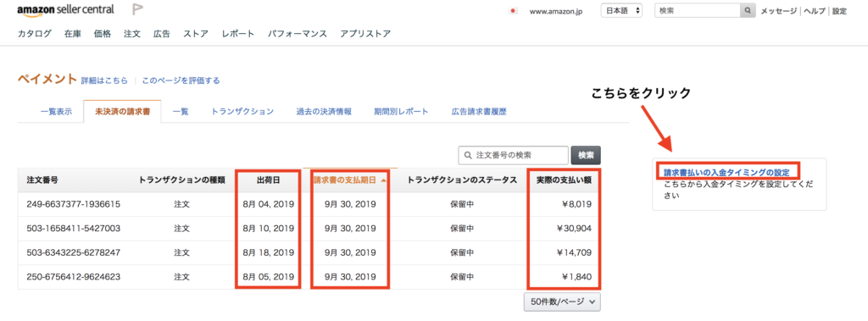Open the 広告 menu
Image resolution: width=868 pixels, height=321 pixels.
pos(162,34)
